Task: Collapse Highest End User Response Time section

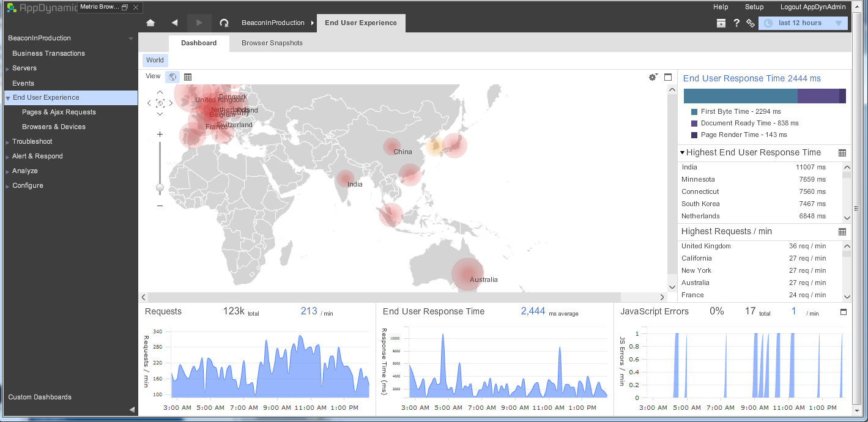Action: (682, 153)
